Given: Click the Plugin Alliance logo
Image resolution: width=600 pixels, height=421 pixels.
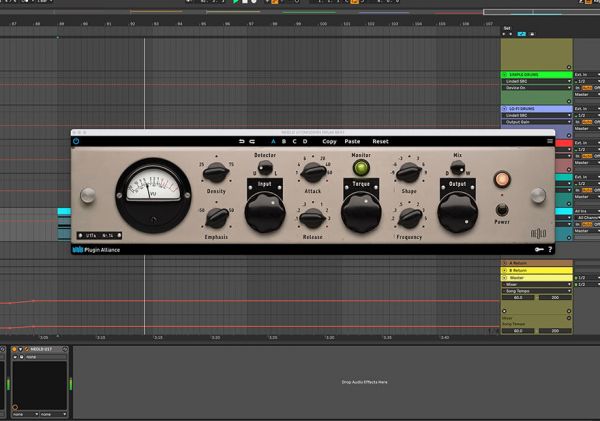Looking at the screenshot, I should coord(96,250).
